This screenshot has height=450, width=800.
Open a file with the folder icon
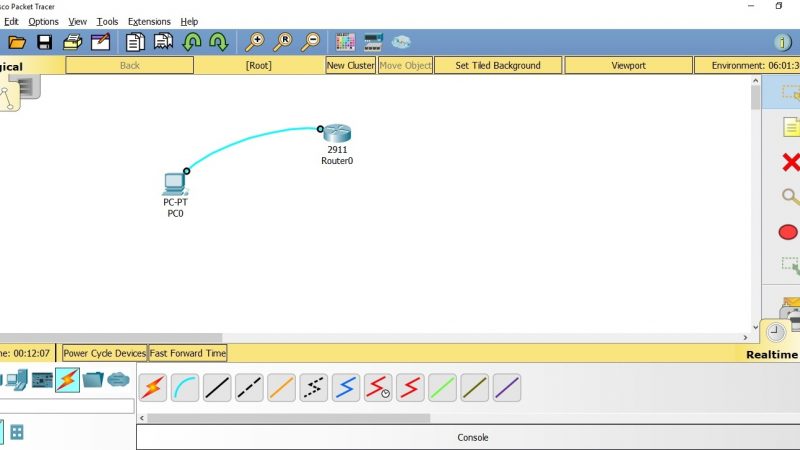17,42
